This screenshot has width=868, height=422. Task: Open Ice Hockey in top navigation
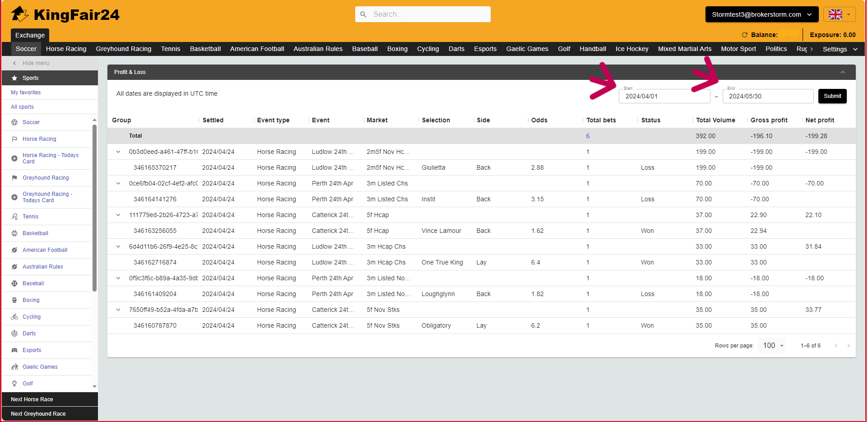click(632, 49)
